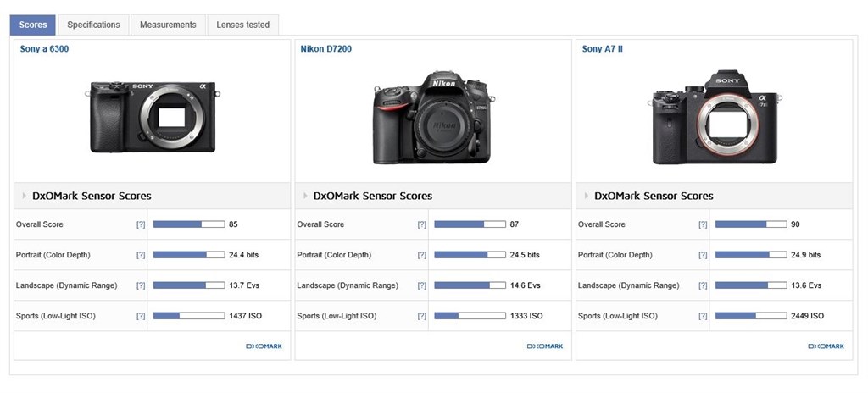
Task: Open the Sony A7 II link
Action: 603,49
